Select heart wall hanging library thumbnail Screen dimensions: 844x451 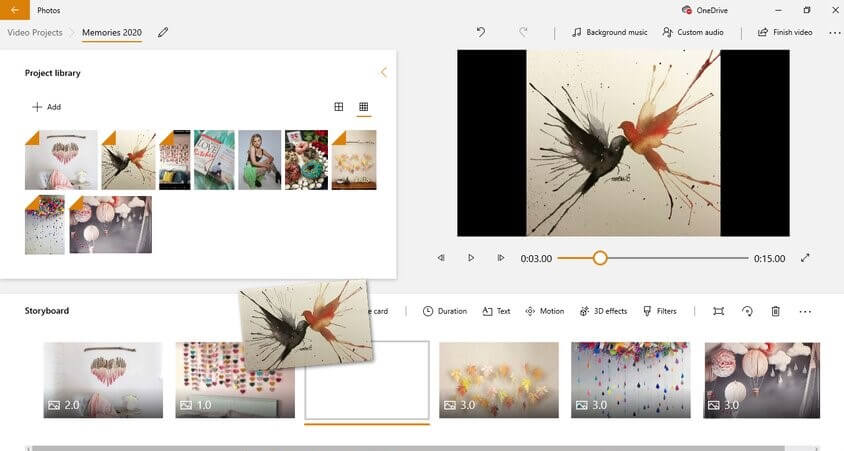61,160
